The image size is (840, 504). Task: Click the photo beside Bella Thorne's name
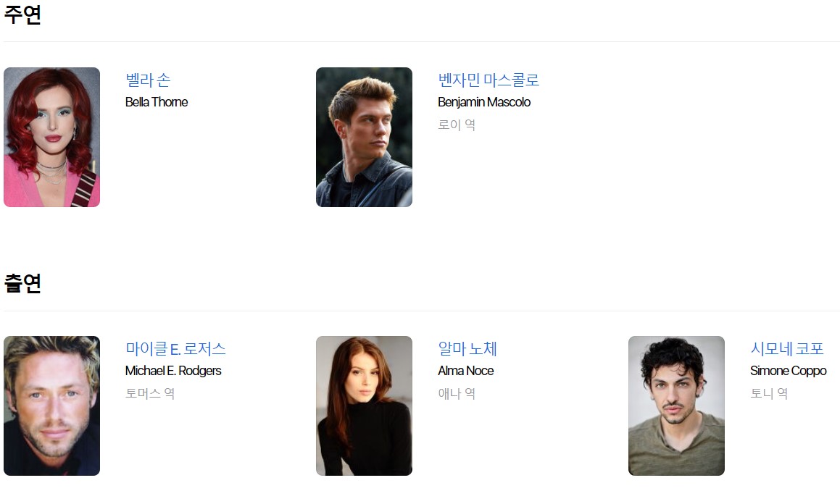point(51,137)
